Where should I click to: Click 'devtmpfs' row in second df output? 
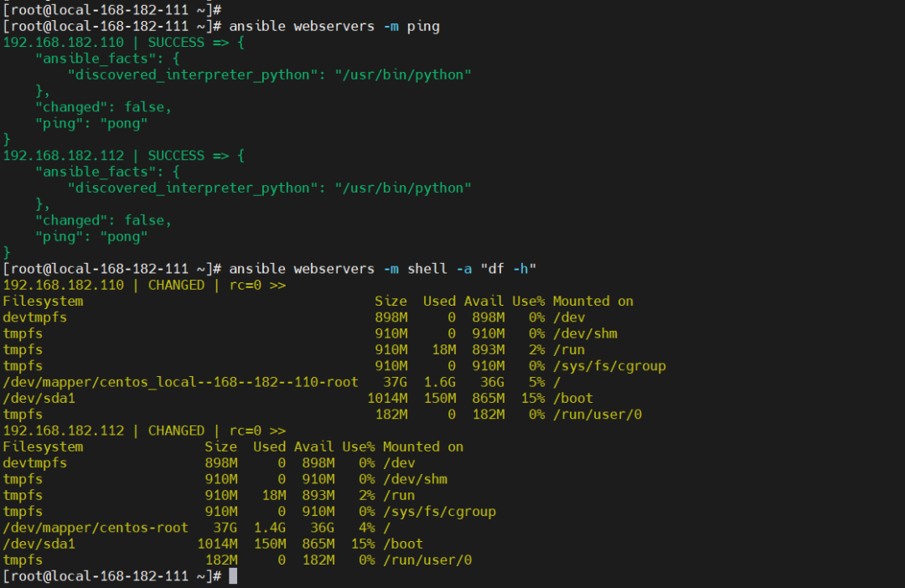[209, 463]
